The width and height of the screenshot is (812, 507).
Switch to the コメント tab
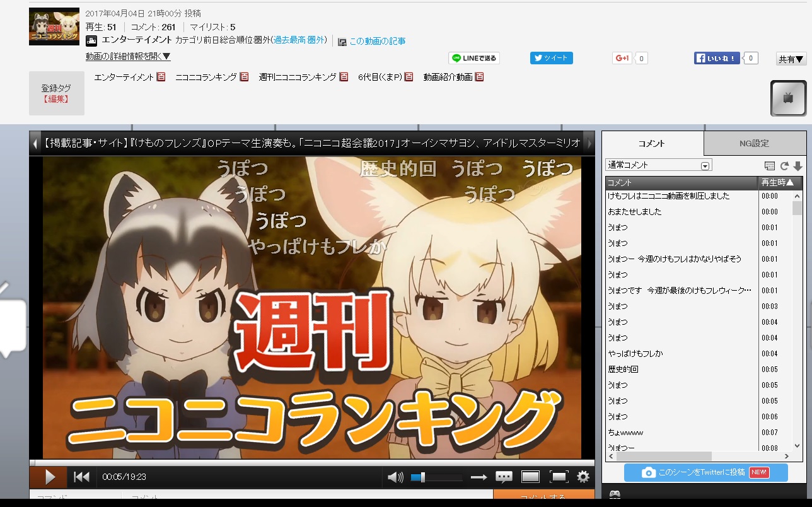pos(652,144)
